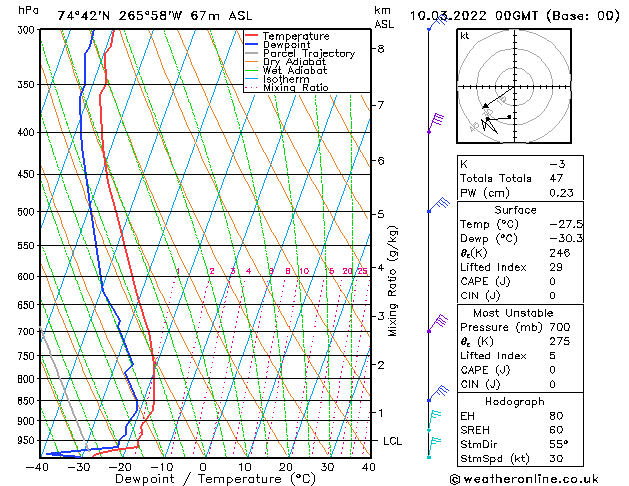Click the red Temperature line swatch in legend

coord(251,36)
